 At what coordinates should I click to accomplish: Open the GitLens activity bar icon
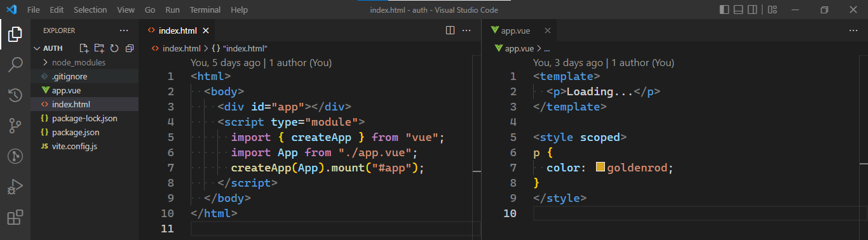point(15,156)
